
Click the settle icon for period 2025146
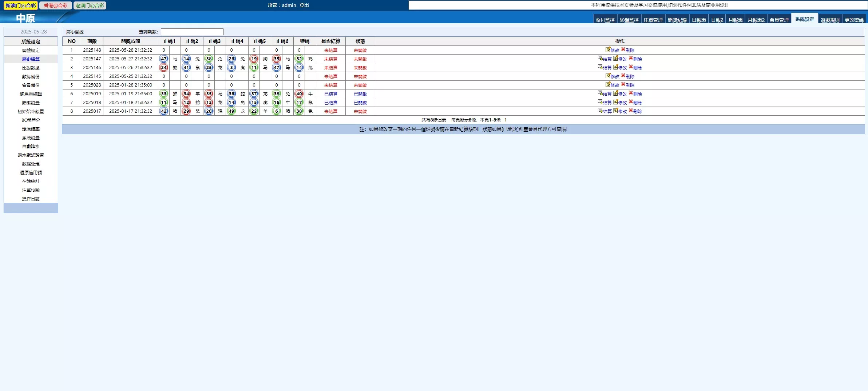(600, 67)
